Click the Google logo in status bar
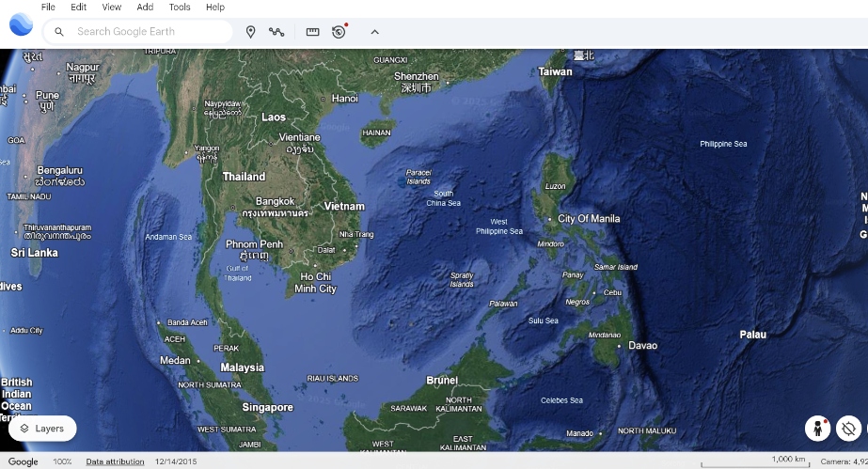 [x=24, y=461]
